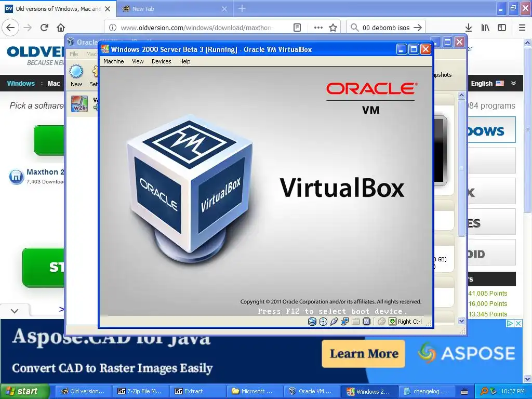Click the Maxthon software title link

[x=45, y=172]
